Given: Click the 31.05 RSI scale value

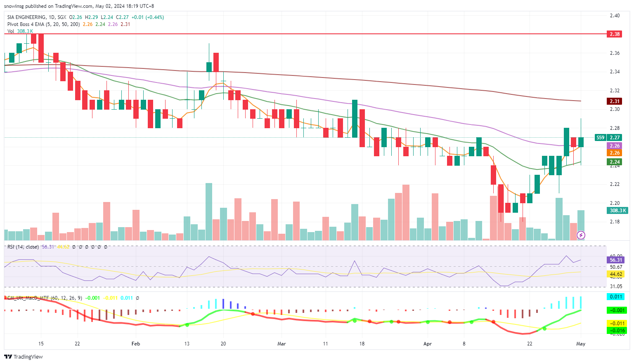Looking at the screenshot, I should point(616,287).
